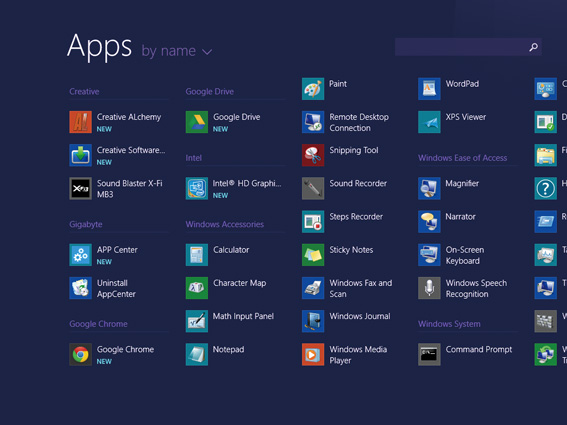Click the search magnifying glass button
567x425 pixels.
(534, 47)
